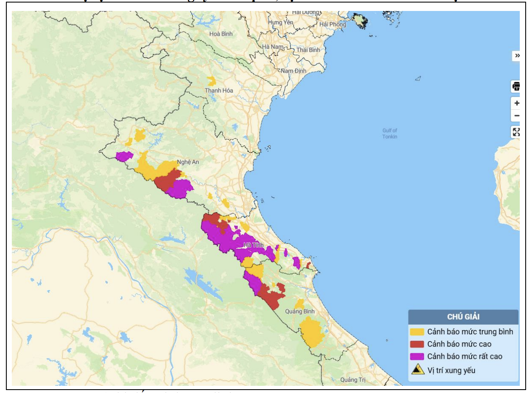
Task: Click the Gulf of Tonkin label
Action: pos(390,134)
